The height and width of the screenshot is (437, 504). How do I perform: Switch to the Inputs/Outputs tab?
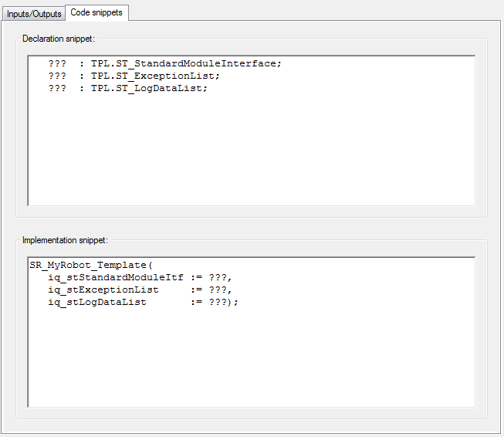[x=34, y=13]
